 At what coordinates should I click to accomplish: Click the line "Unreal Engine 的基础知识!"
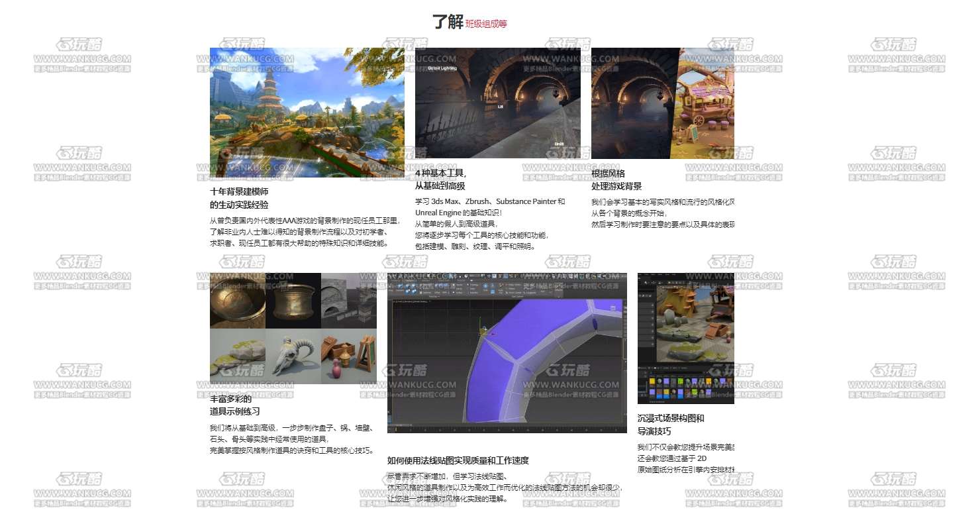point(459,213)
